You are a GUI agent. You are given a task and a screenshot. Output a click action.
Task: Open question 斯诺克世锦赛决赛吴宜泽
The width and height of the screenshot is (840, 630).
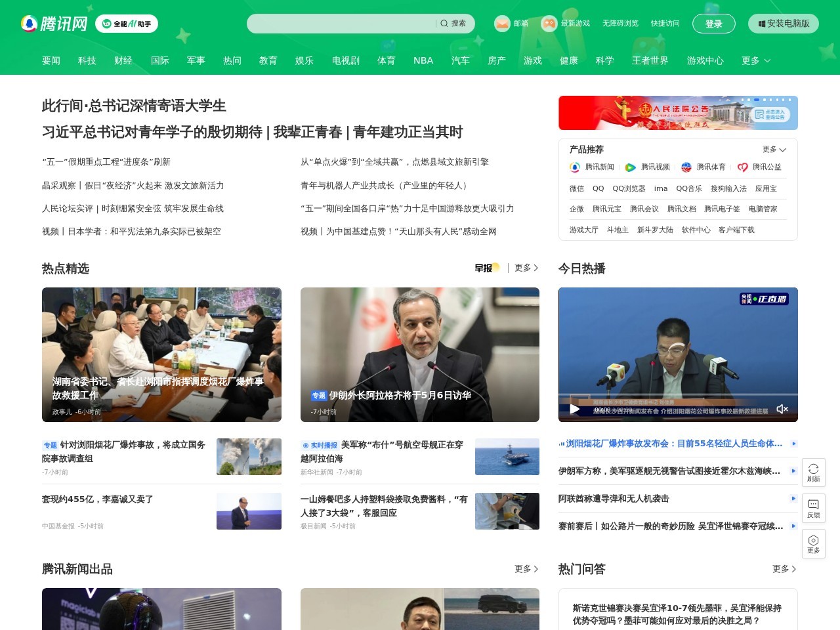(x=677, y=614)
